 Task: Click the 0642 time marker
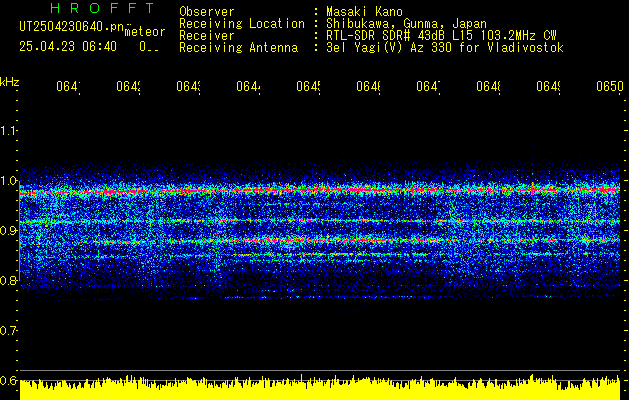128,86
